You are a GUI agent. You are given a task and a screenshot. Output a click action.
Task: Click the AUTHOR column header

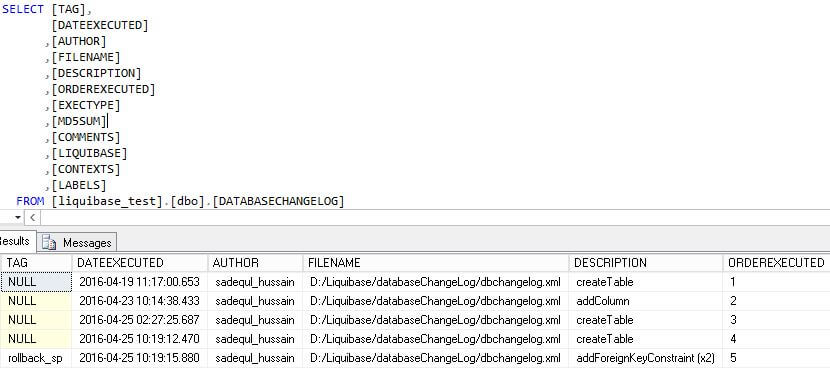coord(255,262)
